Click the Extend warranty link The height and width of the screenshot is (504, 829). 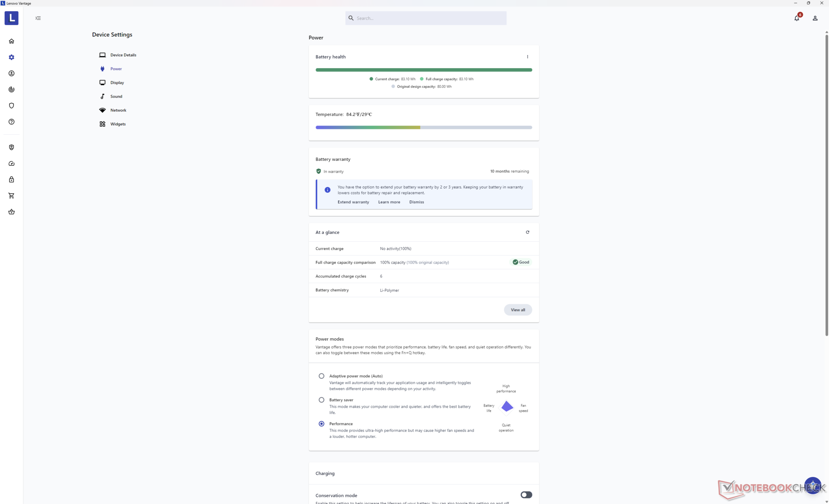[353, 202]
